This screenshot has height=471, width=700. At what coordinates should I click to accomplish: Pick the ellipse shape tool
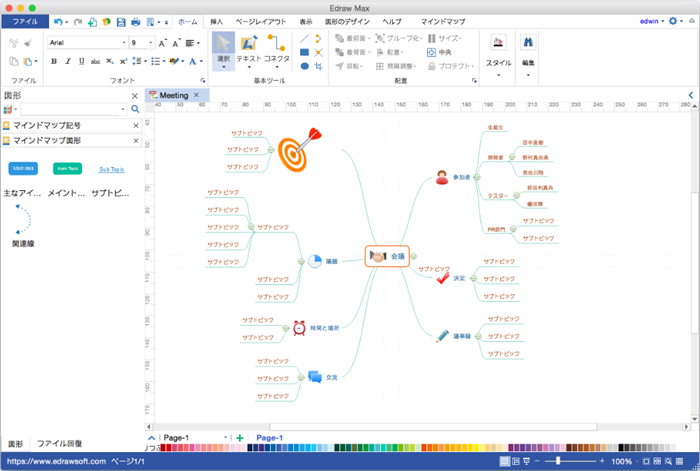pyautogui.click(x=304, y=66)
